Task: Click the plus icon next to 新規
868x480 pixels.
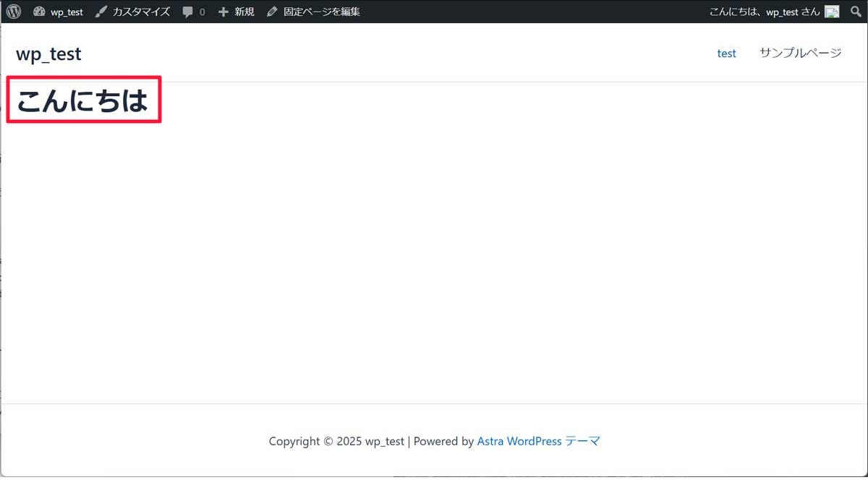Action: [x=222, y=11]
